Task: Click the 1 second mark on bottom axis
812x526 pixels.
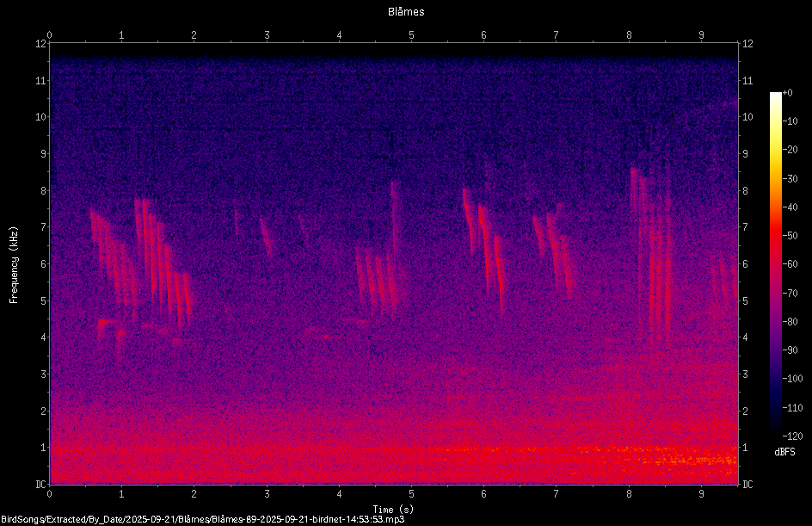Action: (121, 494)
